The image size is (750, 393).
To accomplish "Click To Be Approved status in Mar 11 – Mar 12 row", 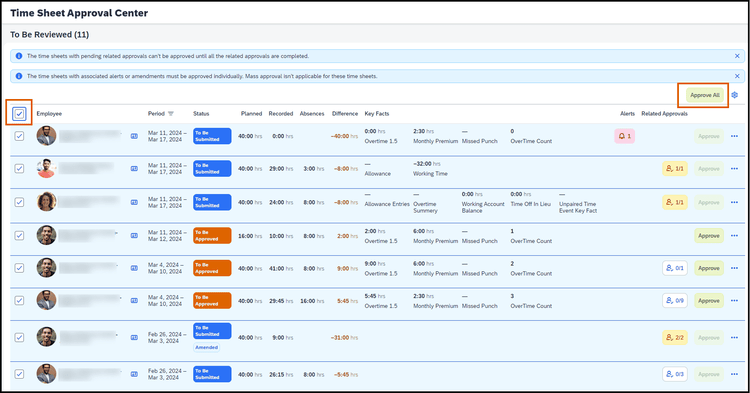I will click(x=212, y=236).
